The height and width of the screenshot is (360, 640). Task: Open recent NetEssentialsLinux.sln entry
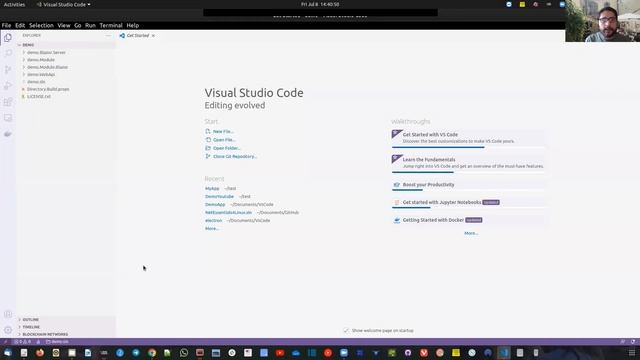tap(228, 212)
